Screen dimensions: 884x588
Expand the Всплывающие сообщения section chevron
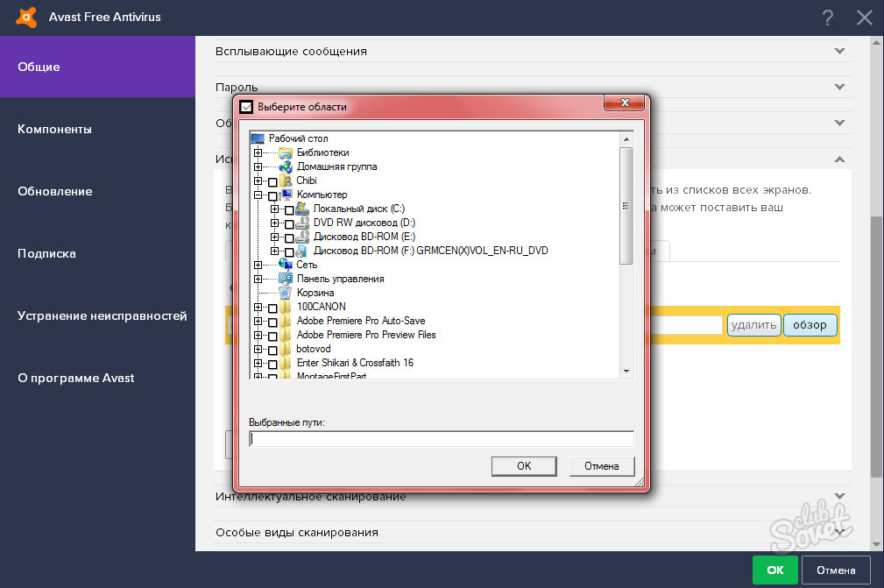[839, 51]
